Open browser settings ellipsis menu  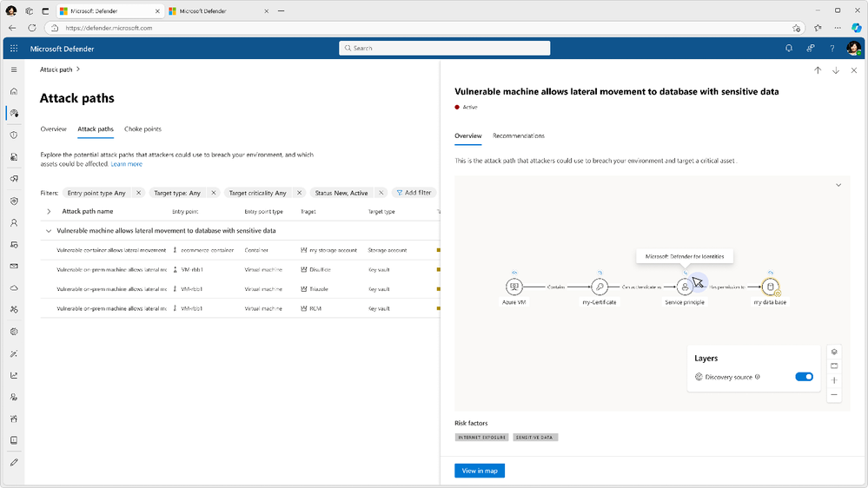point(838,28)
